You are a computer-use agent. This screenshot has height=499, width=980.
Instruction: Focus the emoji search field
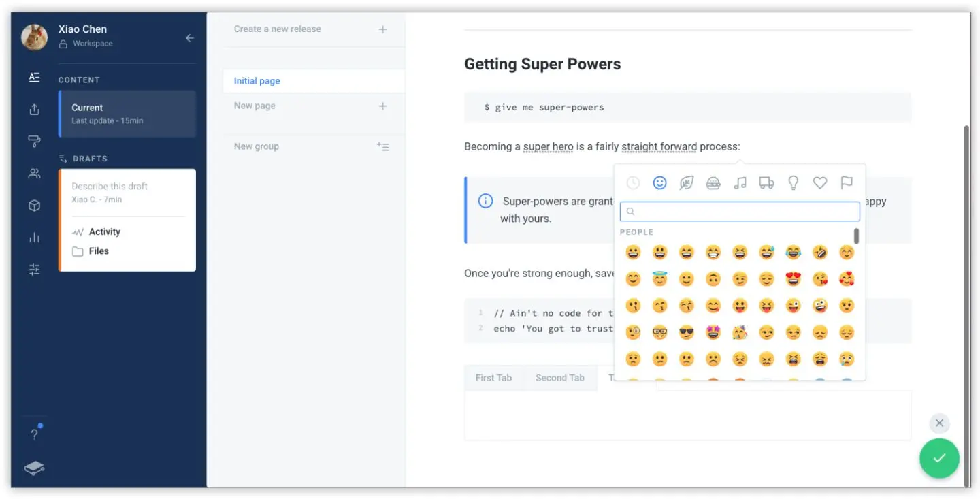pos(740,212)
